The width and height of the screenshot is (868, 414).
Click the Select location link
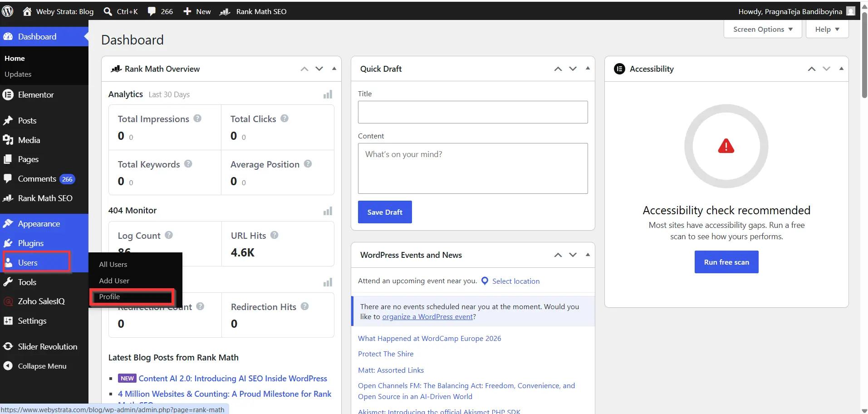[516, 281]
